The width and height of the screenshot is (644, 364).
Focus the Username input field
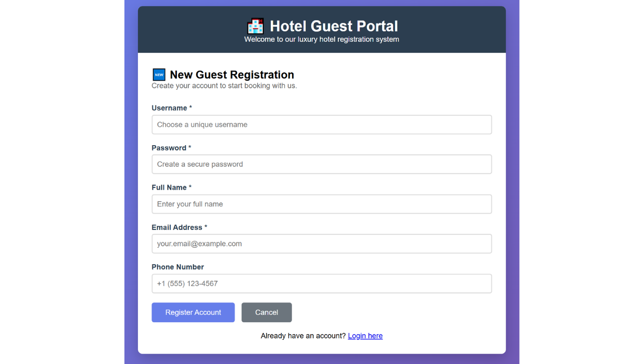point(322,125)
